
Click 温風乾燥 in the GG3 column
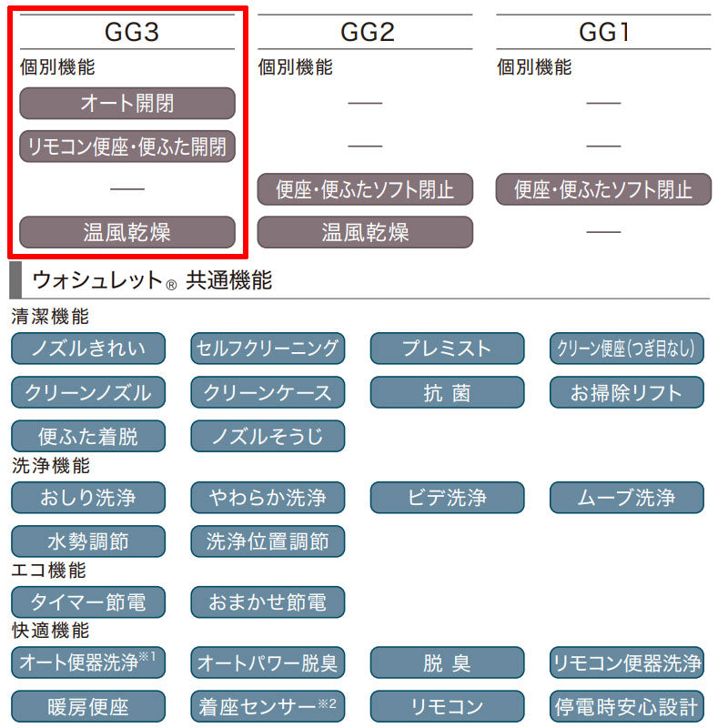[x=127, y=232]
